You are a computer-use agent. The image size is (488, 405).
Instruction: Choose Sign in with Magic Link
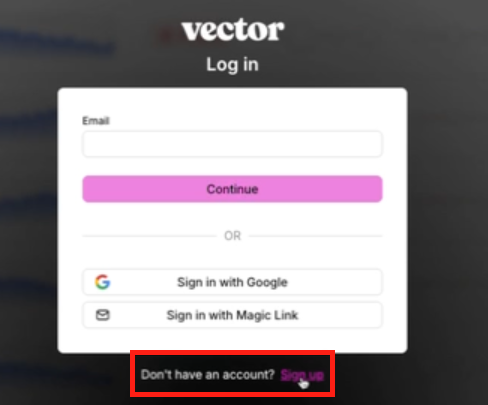tap(232, 315)
